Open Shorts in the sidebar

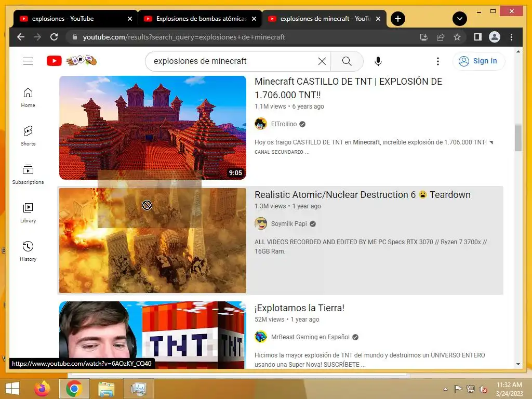[x=28, y=136]
